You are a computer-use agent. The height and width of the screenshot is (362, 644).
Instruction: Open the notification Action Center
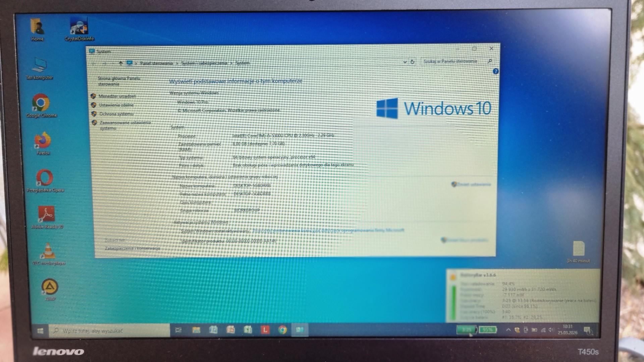pos(588,330)
